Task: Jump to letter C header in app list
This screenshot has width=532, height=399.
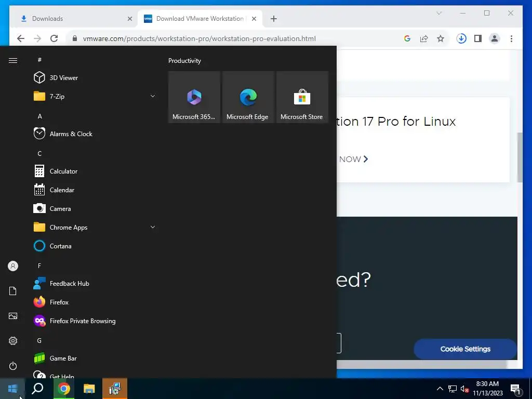Action: click(39, 154)
